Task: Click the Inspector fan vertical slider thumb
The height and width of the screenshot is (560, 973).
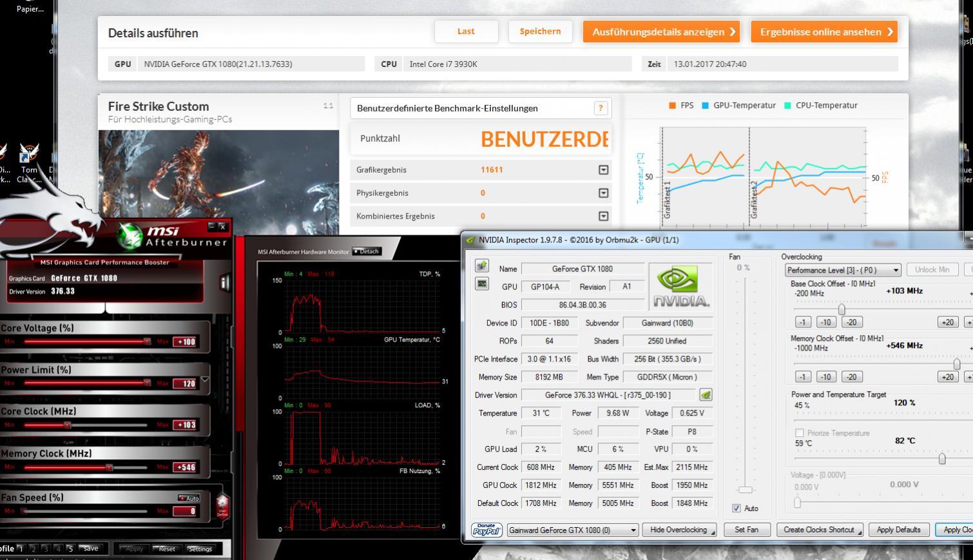Action: click(746, 490)
